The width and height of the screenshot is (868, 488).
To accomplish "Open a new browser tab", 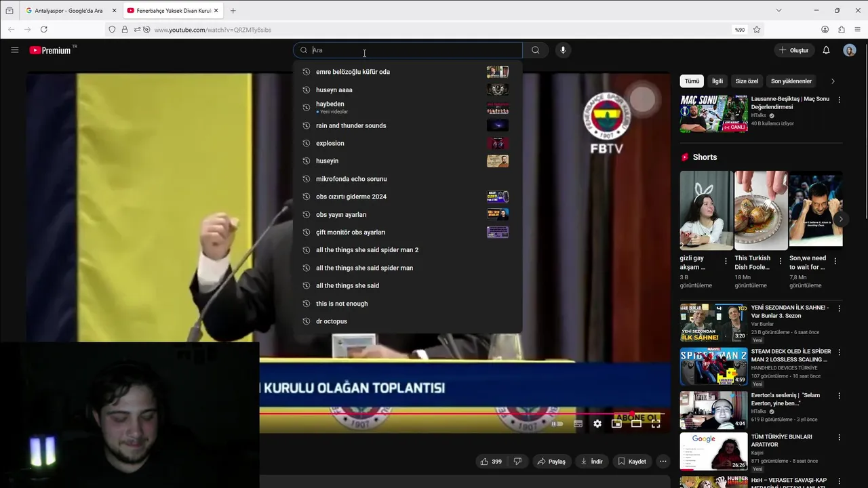I will 233,10.
